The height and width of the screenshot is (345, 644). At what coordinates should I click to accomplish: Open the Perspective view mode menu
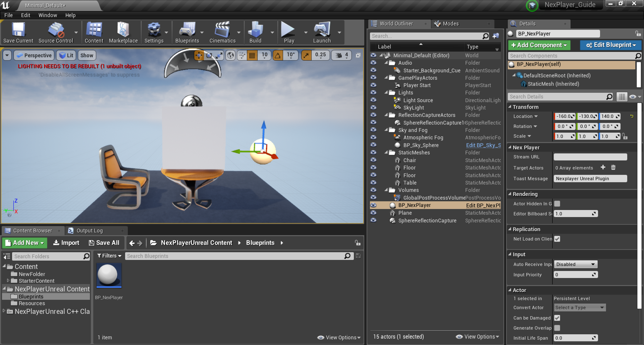tap(34, 55)
